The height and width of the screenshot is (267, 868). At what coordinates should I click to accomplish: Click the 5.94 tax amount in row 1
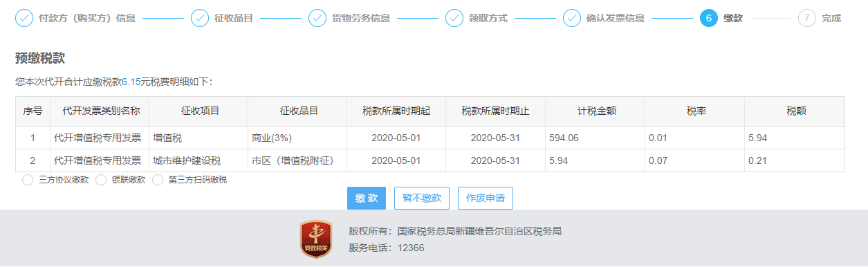tap(795, 138)
